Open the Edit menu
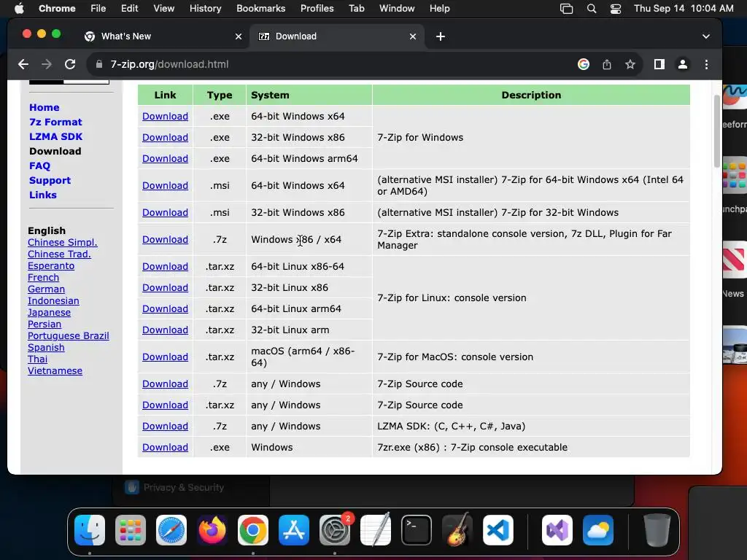This screenshot has width=747, height=560. [129, 8]
